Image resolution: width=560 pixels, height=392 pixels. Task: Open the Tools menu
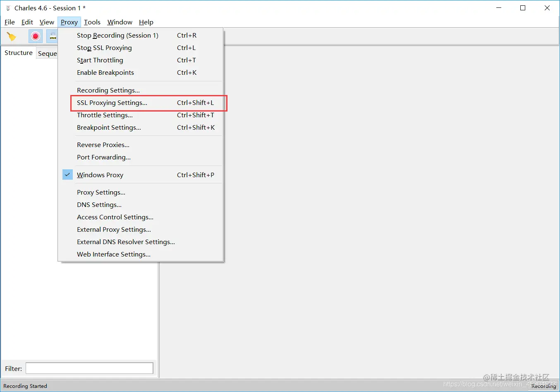pyautogui.click(x=92, y=22)
